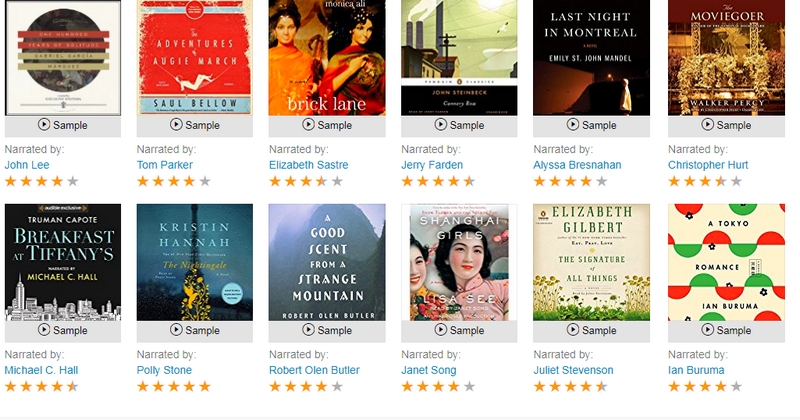
Task: Open Cannery Row book cover
Action: (459, 57)
